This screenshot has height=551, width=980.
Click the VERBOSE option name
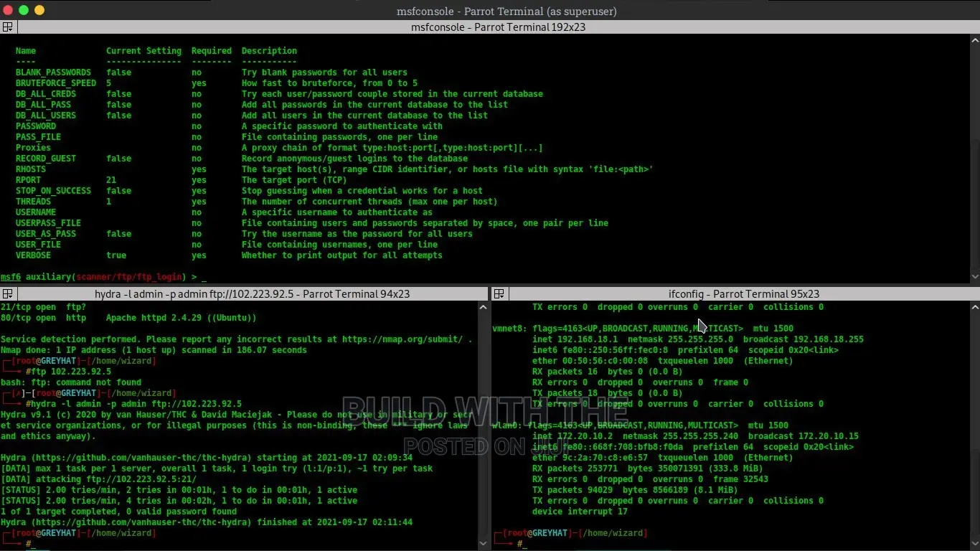(33, 255)
